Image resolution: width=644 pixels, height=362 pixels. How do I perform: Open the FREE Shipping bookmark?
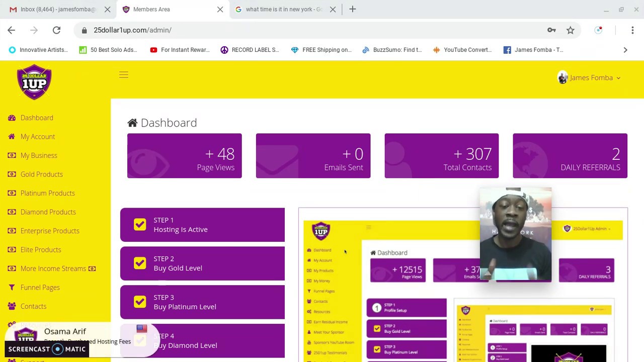[x=321, y=50]
